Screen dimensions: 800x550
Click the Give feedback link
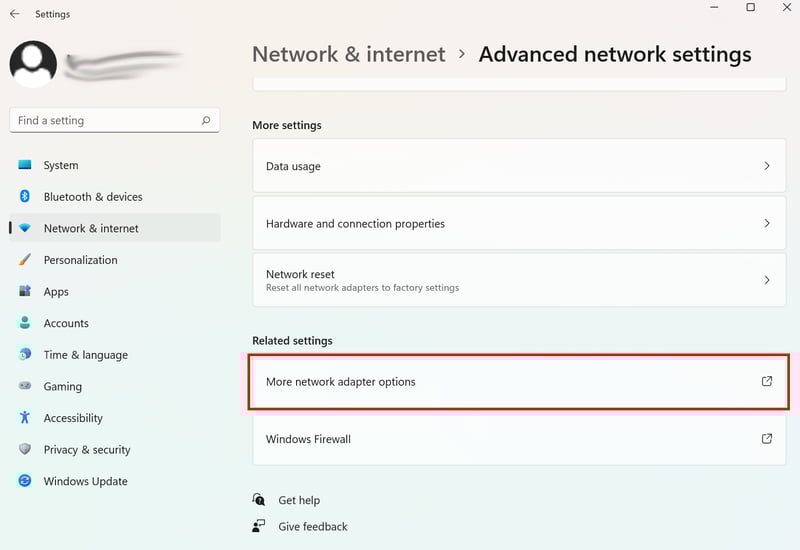pos(313,527)
